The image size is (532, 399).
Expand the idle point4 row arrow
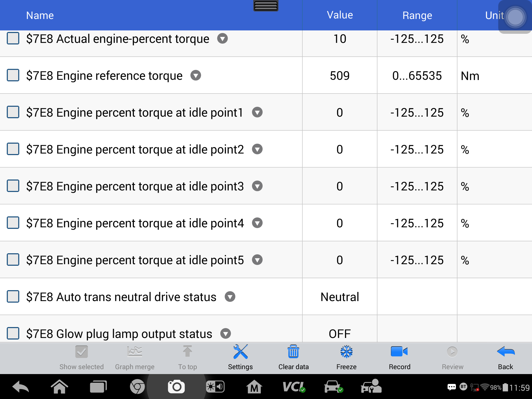(x=257, y=223)
